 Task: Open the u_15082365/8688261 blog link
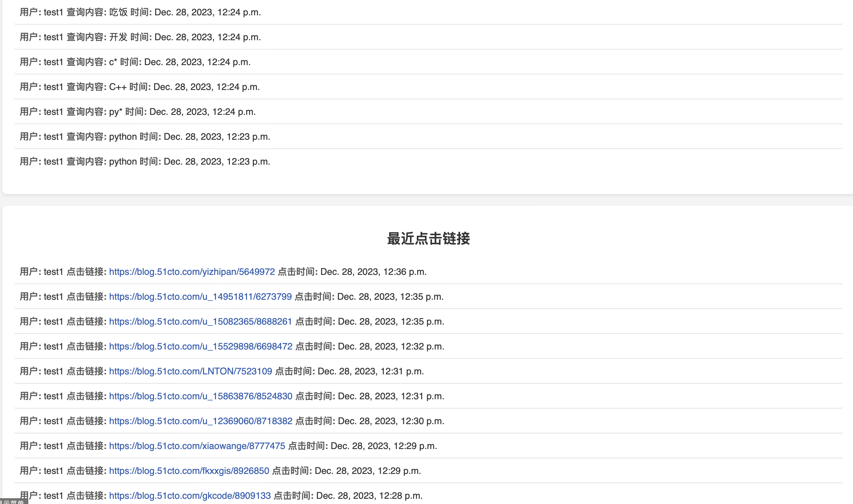[x=200, y=321]
